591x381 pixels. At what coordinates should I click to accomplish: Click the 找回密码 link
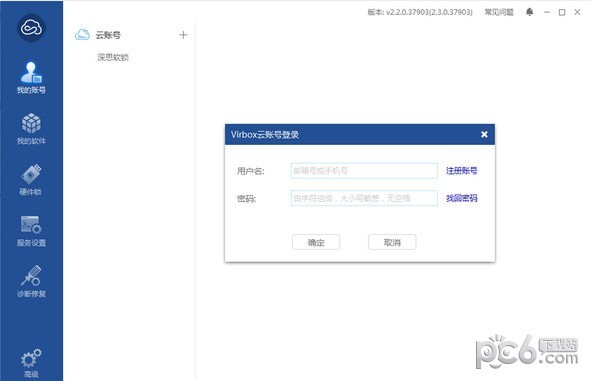coord(462,198)
